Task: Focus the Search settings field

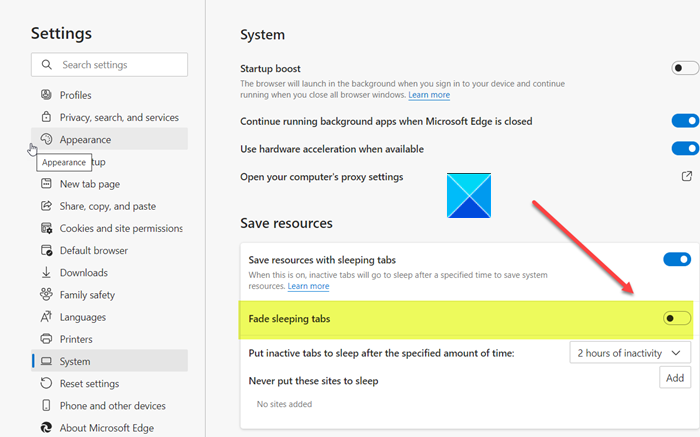Action: [109, 65]
